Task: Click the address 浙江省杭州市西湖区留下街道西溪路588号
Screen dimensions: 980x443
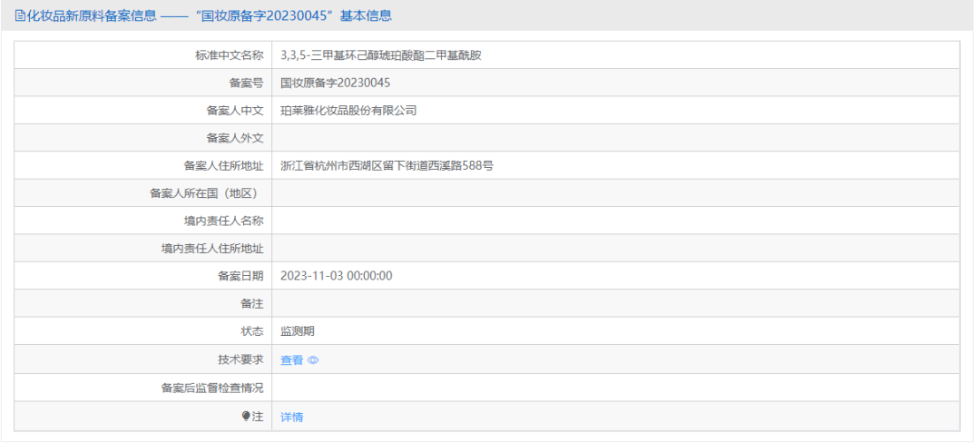Action: (387, 166)
